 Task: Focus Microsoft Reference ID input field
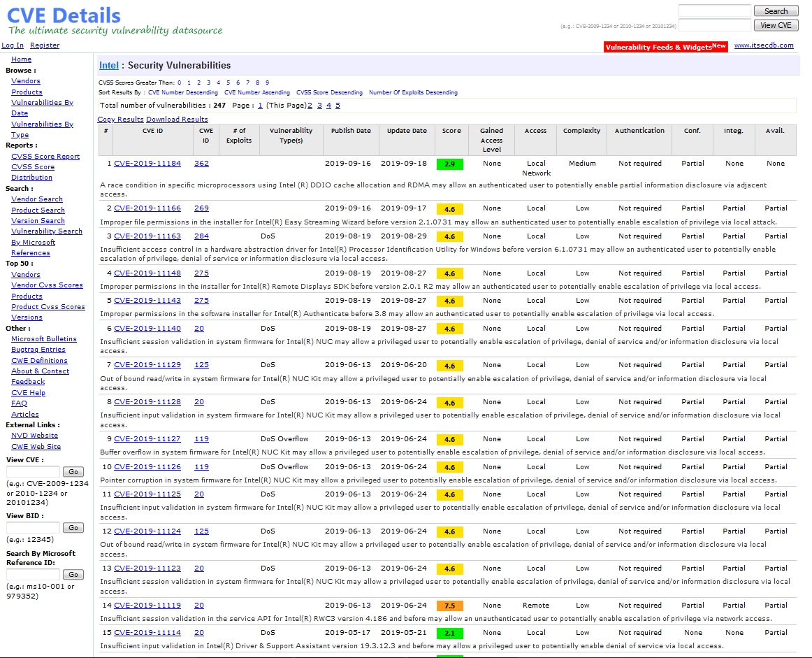click(x=33, y=574)
